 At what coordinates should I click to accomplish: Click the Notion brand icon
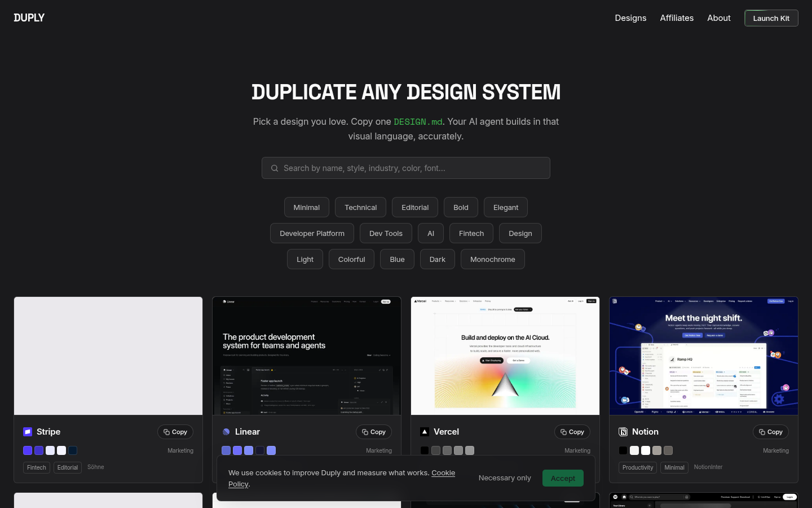(623, 432)
